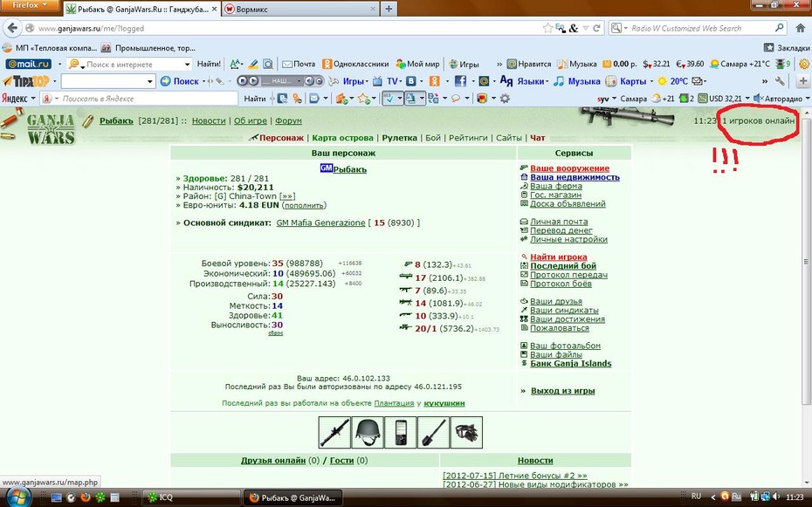Expand the Mail.ru search field dropdown
Viewport: 812px width, 507px height.
click(188, 65)
